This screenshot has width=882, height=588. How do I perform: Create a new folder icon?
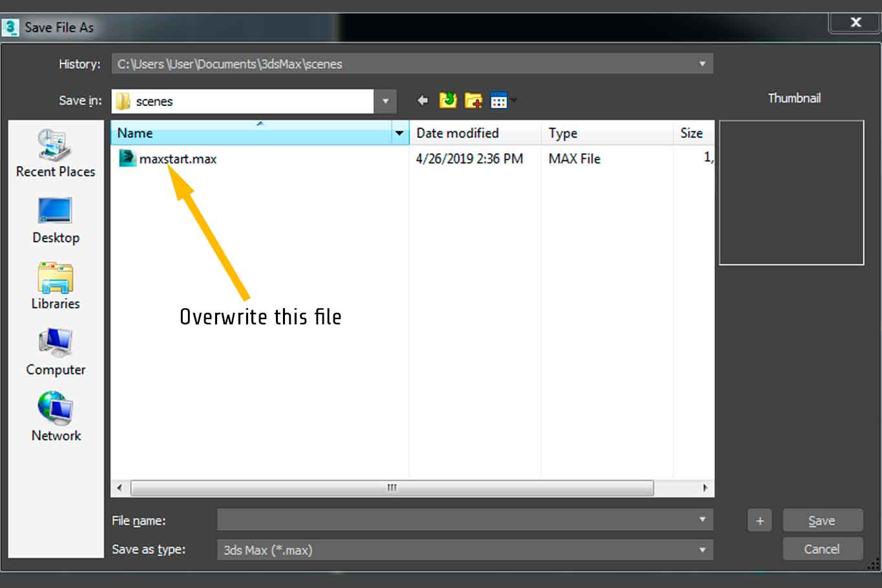473,101
